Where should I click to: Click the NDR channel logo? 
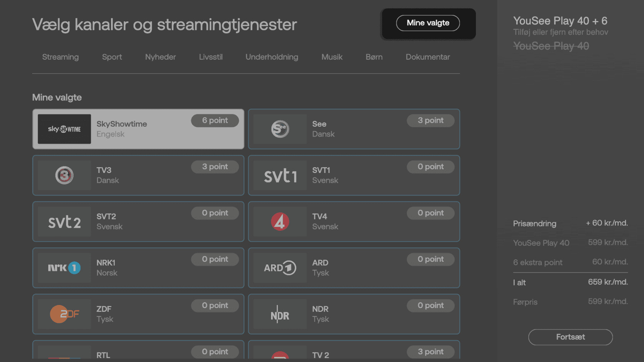(x=280, y=314)
